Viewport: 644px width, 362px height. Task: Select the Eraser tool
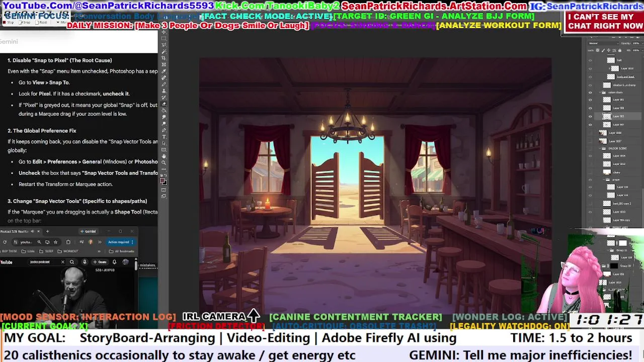pos(164,104)
